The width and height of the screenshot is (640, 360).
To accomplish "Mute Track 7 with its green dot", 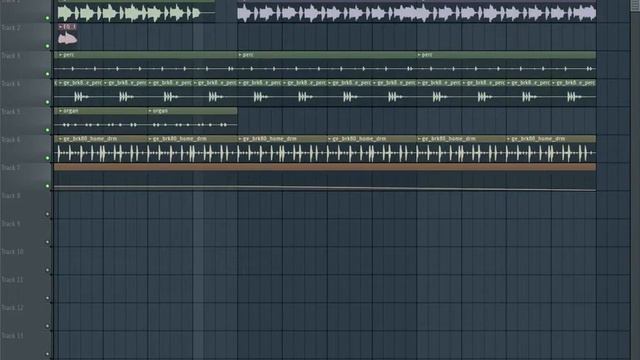I will click(47, 186).
